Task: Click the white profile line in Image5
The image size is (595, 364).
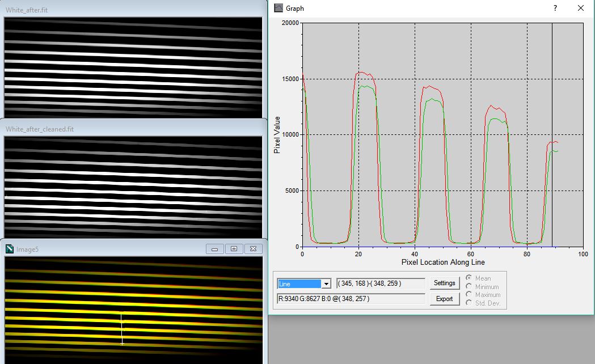Action: (121, 329)
